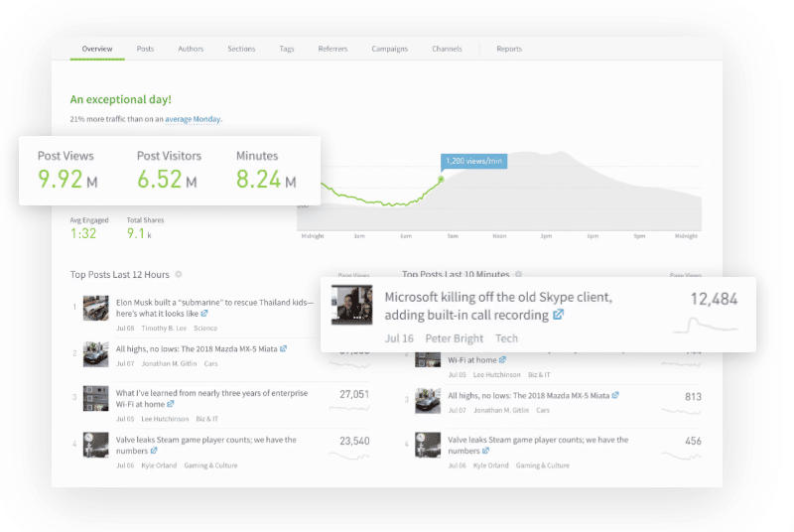Select Valve post thumbnail in Last 10 Minutes list
Screen dimensions: 794x532
pos(428,445)
